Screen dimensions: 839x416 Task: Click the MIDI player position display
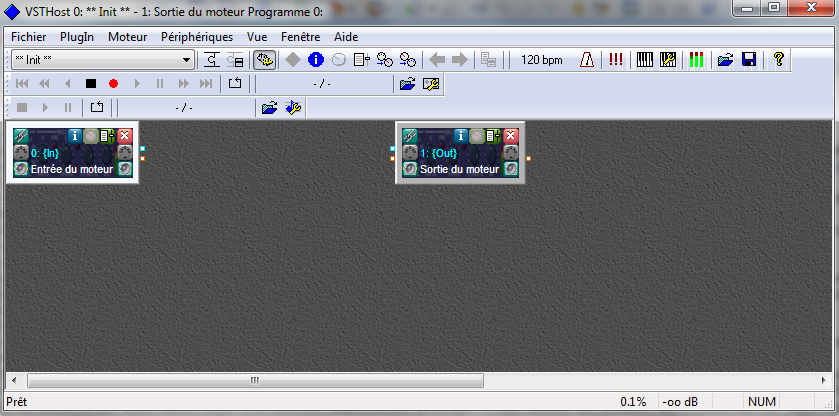pyautogui.click(x=322, y=84)
